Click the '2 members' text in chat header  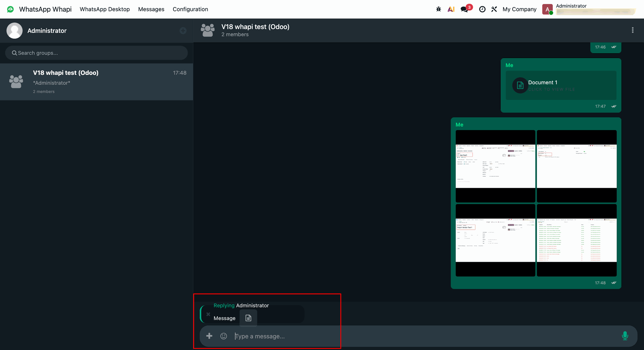(235, 35)
